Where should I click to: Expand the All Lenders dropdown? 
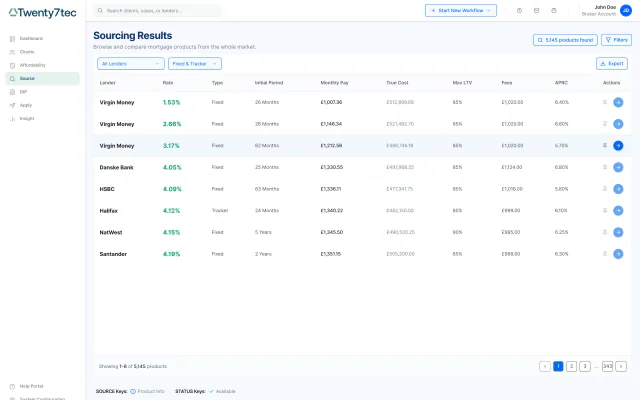131,64
